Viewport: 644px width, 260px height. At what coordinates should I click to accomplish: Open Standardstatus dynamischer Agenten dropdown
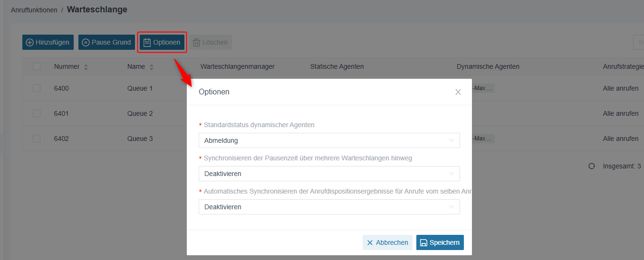point(329,140)
